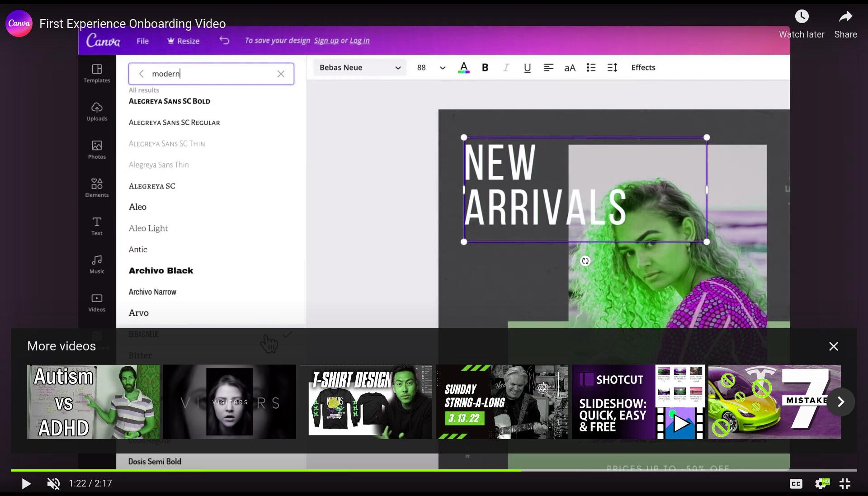
Task: Select Alegreya Sans Thin font
Action: pos(159,165)
